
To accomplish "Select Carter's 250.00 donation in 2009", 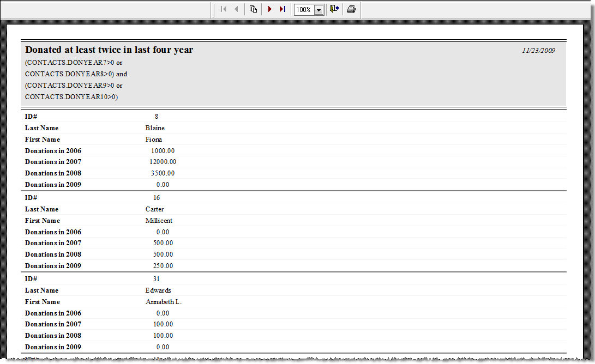I will tap(161, 265).
